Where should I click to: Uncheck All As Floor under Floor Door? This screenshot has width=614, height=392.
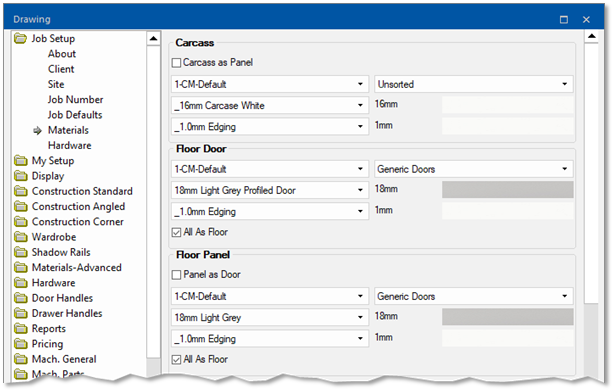(177, 232)
